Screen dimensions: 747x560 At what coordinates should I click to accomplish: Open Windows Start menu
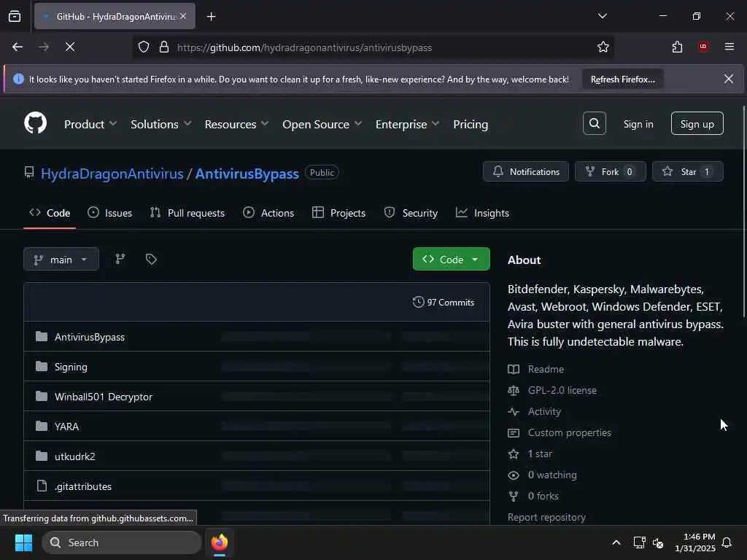click(x=23, y=542)
